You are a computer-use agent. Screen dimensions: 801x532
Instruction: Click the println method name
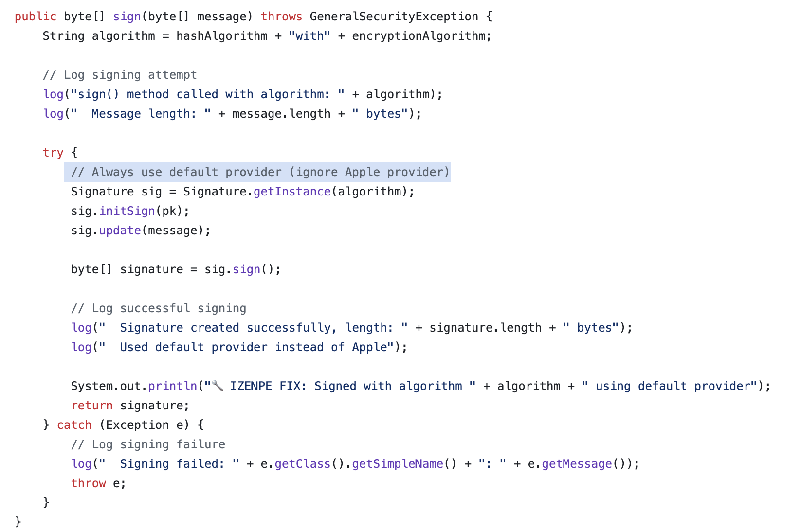[172, 386]
